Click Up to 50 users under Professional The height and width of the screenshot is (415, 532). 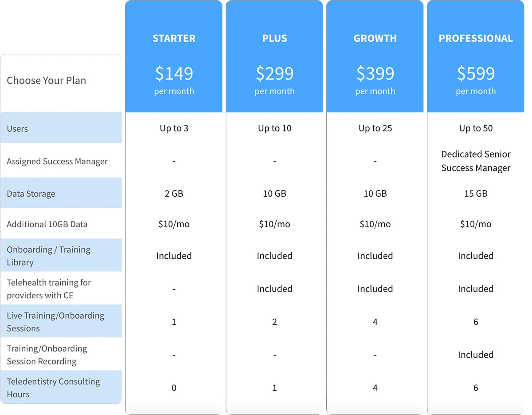click(x=476, y=128)
